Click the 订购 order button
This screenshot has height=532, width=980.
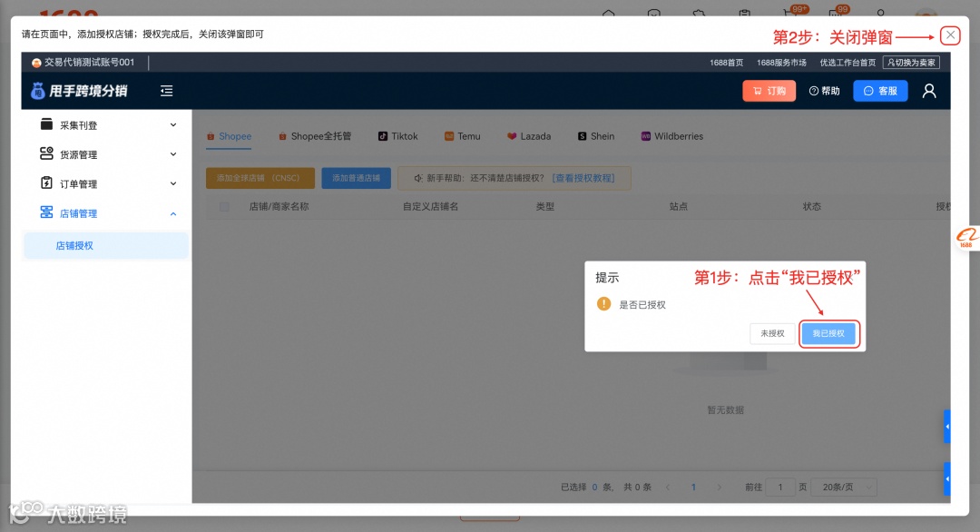click(769, 92)
